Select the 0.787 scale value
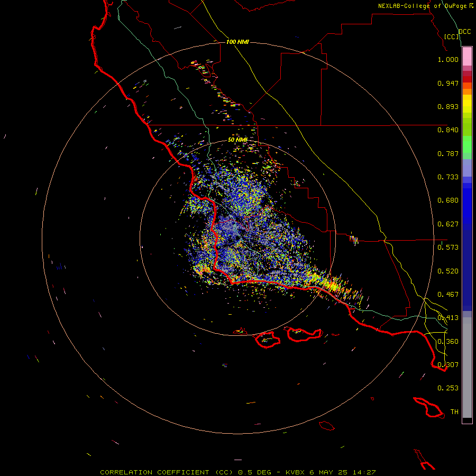 pos(448,153)
